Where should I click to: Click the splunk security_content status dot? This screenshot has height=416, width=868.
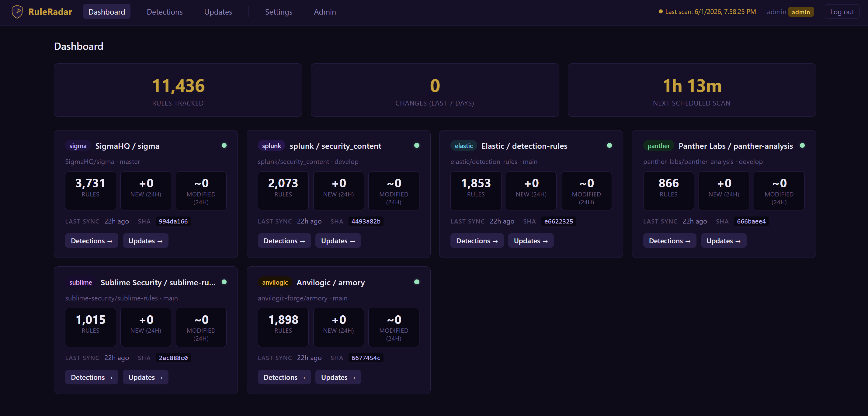pyautogui.click(x=417, y=146)
